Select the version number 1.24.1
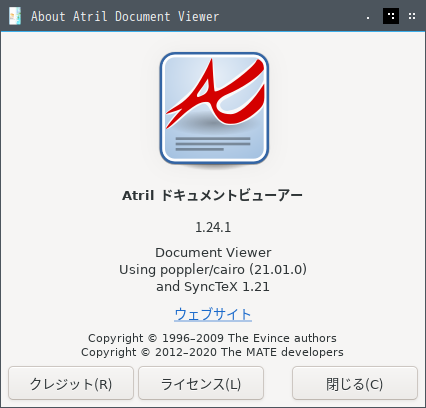Image resolution: width=426 pixels, height=408 pixels. click(x=213, y=227)
